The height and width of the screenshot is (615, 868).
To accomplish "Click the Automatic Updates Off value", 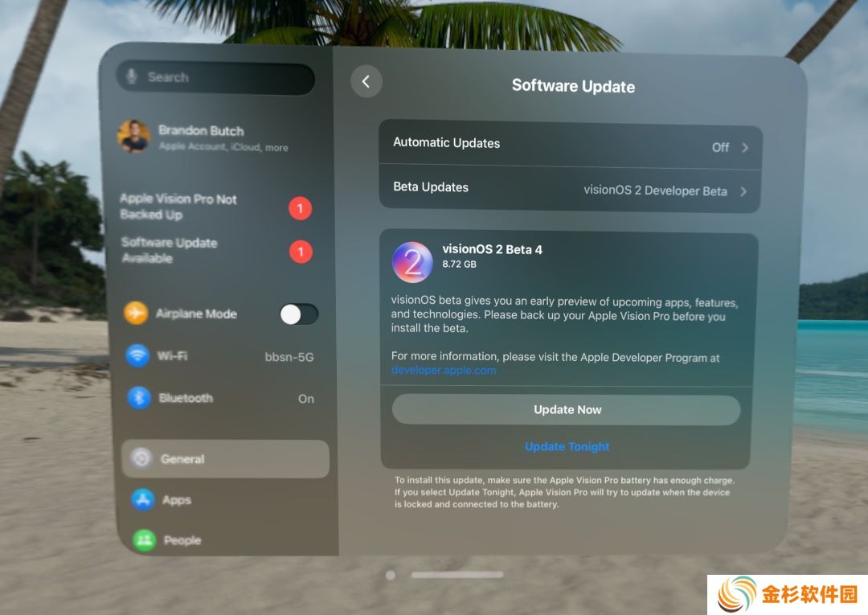I will [x=720, y=147].
